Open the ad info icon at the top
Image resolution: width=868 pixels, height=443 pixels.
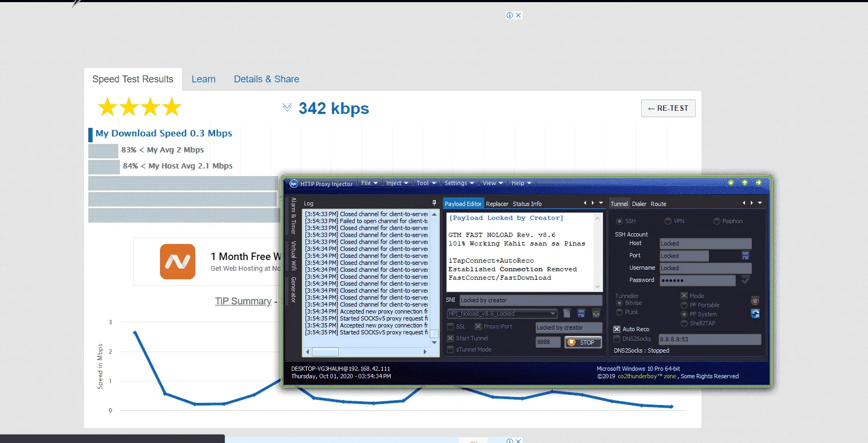[509, 15]
